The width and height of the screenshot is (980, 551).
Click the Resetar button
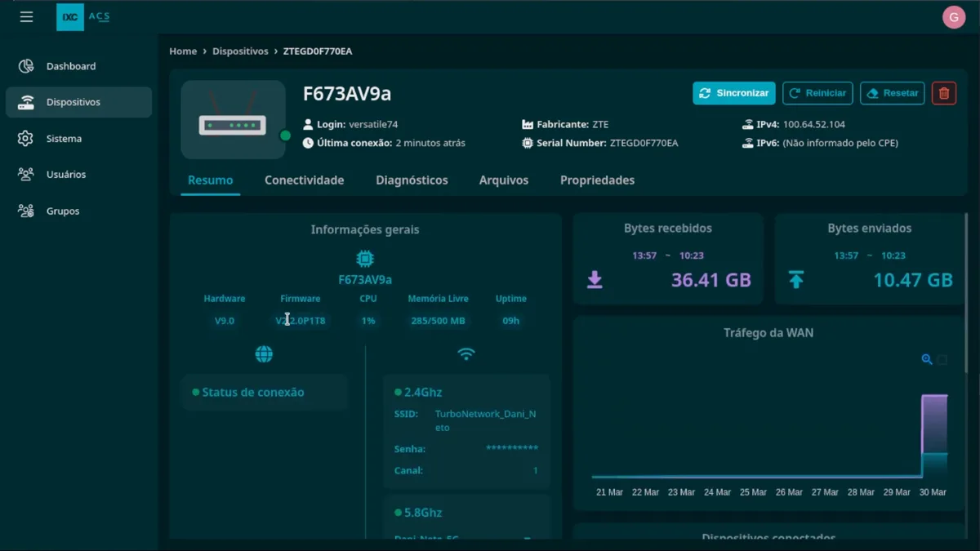pyautogui.click(x=892, y=93)
